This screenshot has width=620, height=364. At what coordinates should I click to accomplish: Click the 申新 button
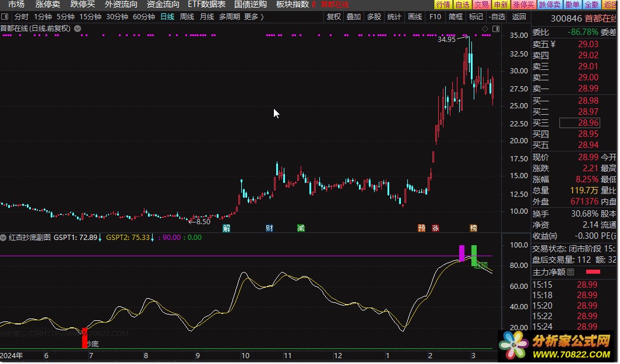501,5
